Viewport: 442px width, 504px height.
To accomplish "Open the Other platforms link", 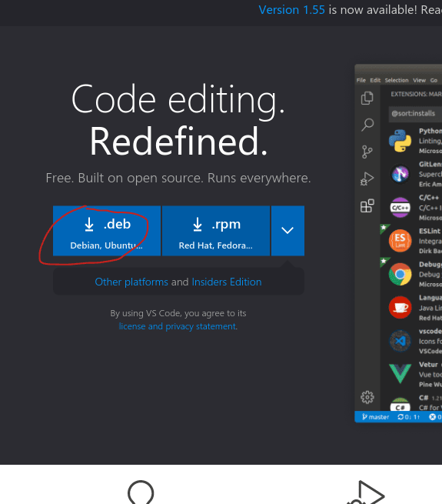I will [131, 282].
